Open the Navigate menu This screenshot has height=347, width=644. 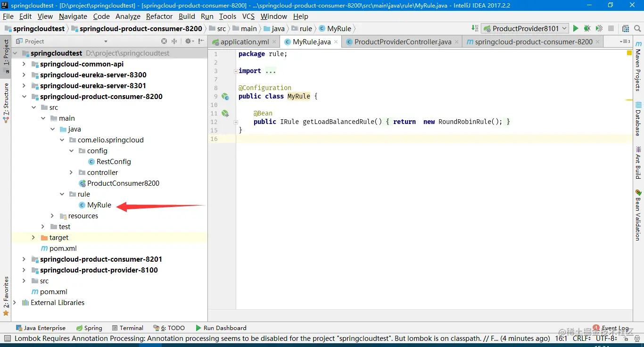tap(73, 16)
